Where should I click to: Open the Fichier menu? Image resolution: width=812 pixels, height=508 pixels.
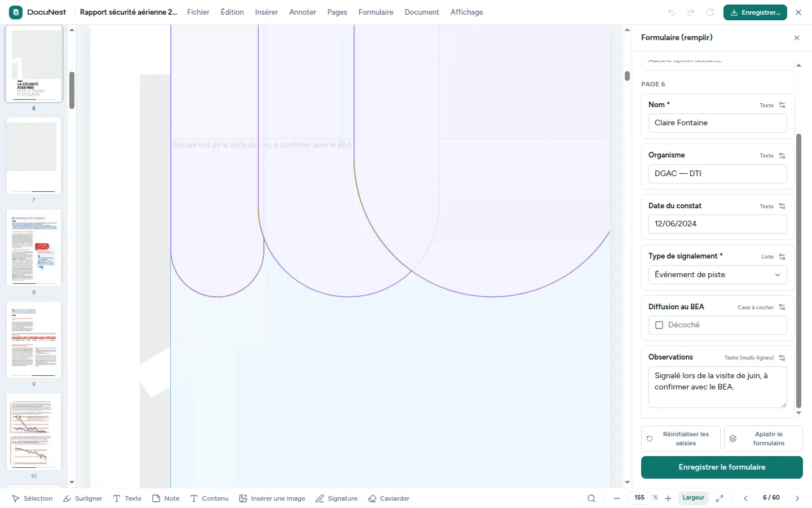coord(198,12)
